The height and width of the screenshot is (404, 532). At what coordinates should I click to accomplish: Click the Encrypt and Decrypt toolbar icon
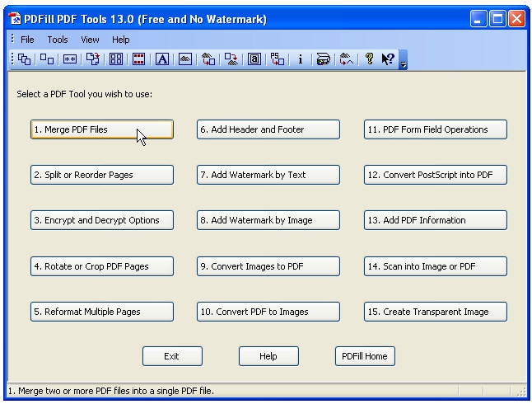(70, 59)
